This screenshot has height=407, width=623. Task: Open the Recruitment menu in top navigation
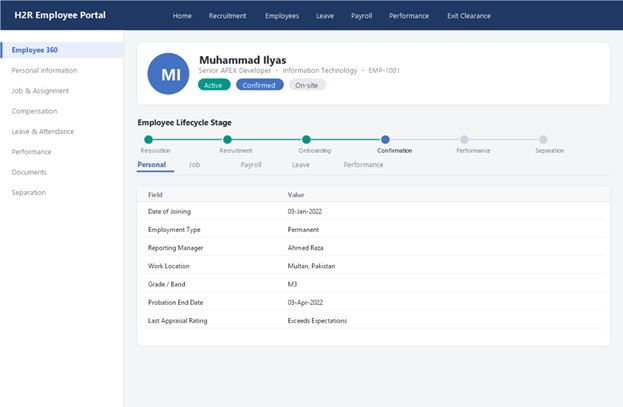click(227, 16)
